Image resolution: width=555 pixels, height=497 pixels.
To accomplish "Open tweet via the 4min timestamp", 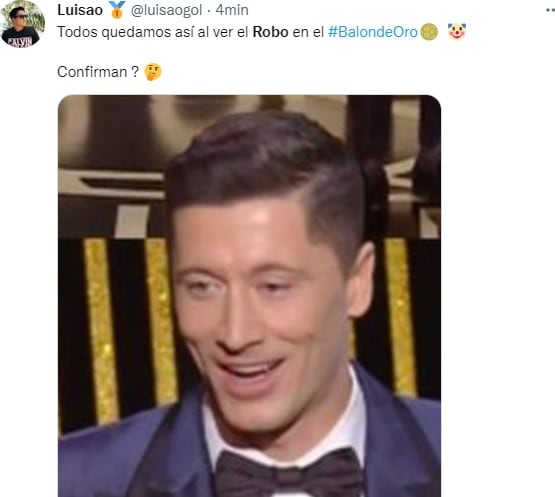I will coord(232,10).
